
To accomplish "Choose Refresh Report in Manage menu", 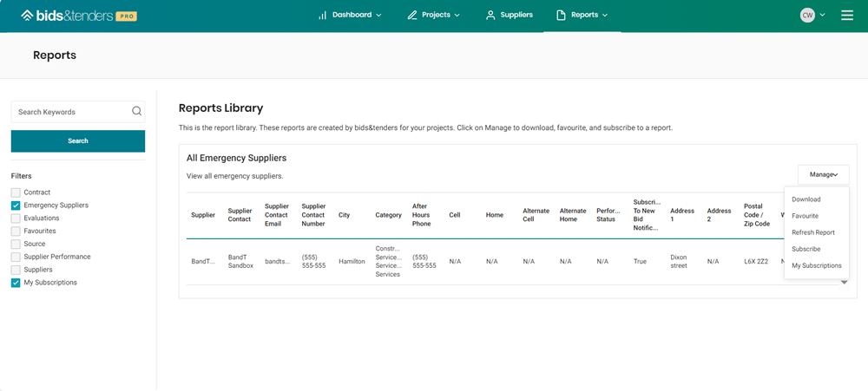I will coord(812,232).
